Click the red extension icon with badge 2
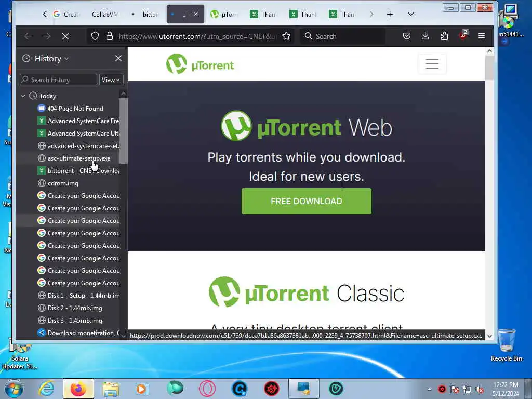 click(463, 35)
